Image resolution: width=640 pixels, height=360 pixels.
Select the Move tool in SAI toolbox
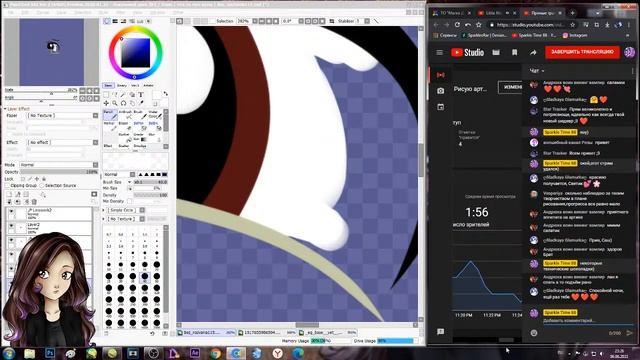[106, 103]
